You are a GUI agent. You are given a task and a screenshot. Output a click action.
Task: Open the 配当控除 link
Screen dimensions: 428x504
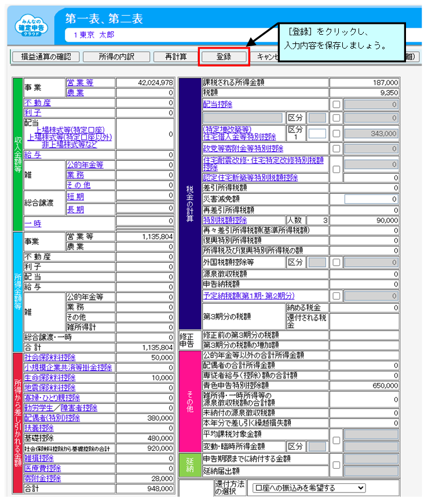coord(218,105)
